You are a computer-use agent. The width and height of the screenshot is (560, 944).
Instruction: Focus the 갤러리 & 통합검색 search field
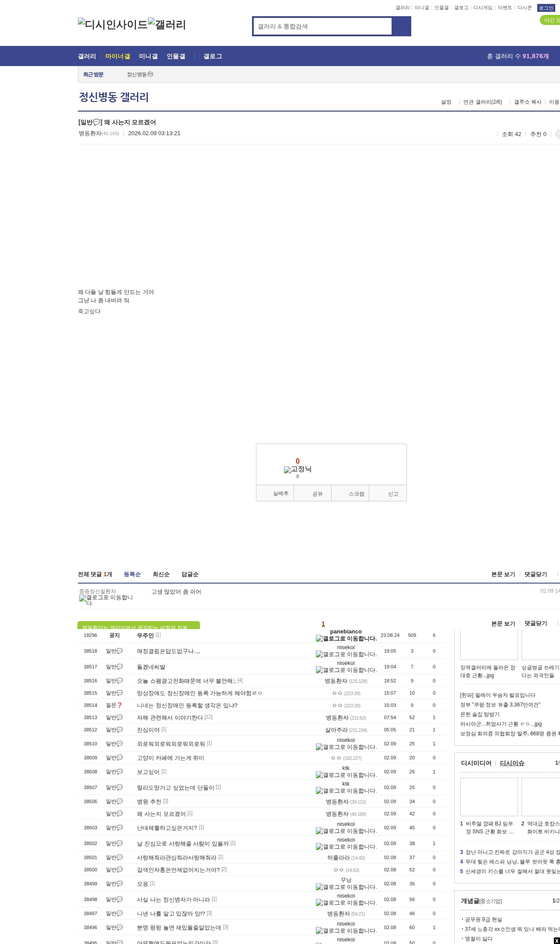coord(322,26)
